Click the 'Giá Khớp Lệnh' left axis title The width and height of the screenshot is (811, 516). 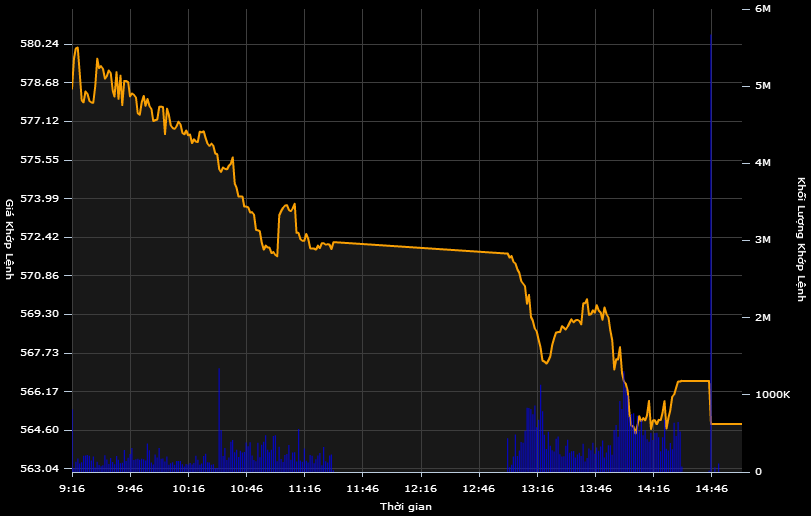point(10,239)
